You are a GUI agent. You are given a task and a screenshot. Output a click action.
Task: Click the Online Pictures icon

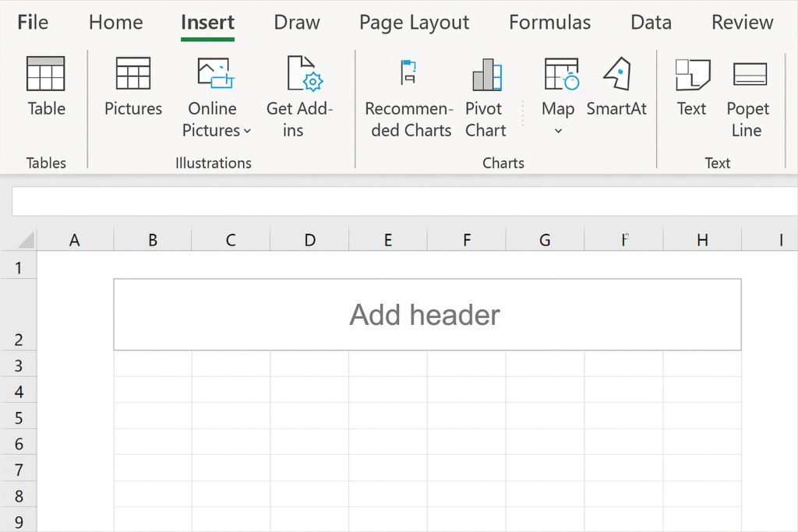pyautogui.click(x=215, y=75)
